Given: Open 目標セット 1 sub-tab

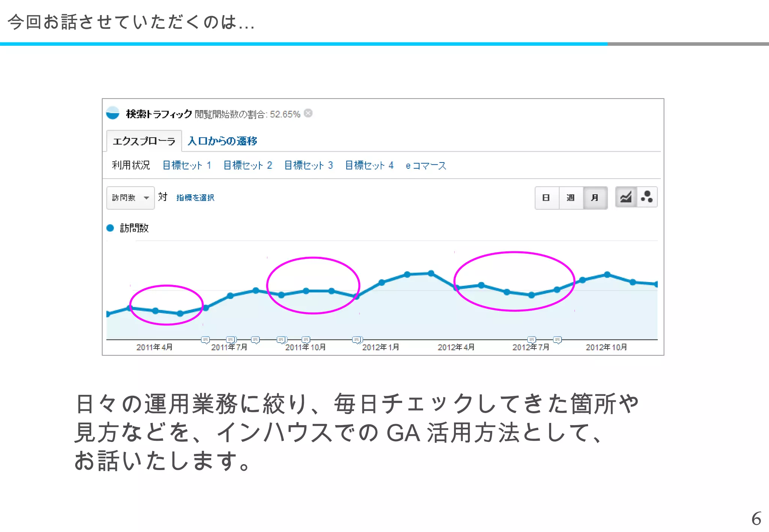Looking at the screenshot, I should click(x=187, y=165).
